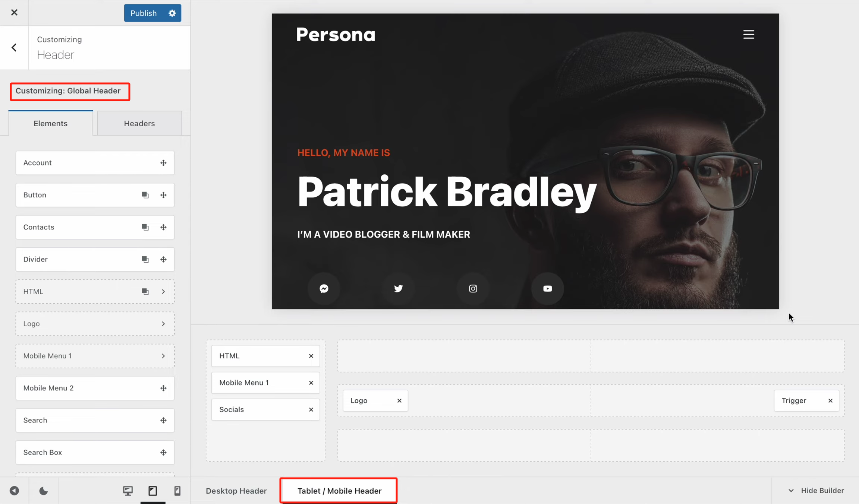Switch to desktop device preview
This screenshot has height=504, width=859.
click(x=128, y=491)
